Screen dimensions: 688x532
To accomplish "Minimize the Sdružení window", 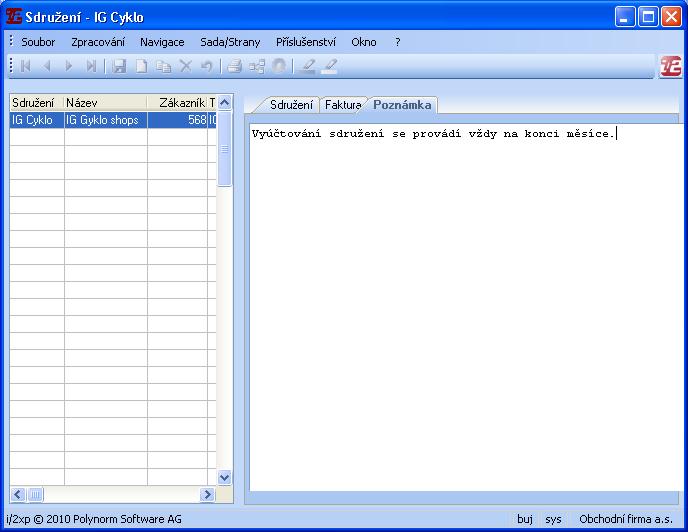I will (624, 17).
